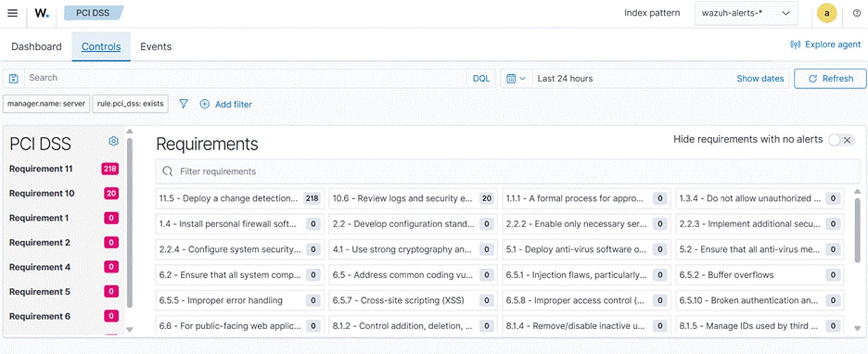This screenshot has height=354, width=868.
Task: Click the user avatar icon
Action: tap(827, 12)
